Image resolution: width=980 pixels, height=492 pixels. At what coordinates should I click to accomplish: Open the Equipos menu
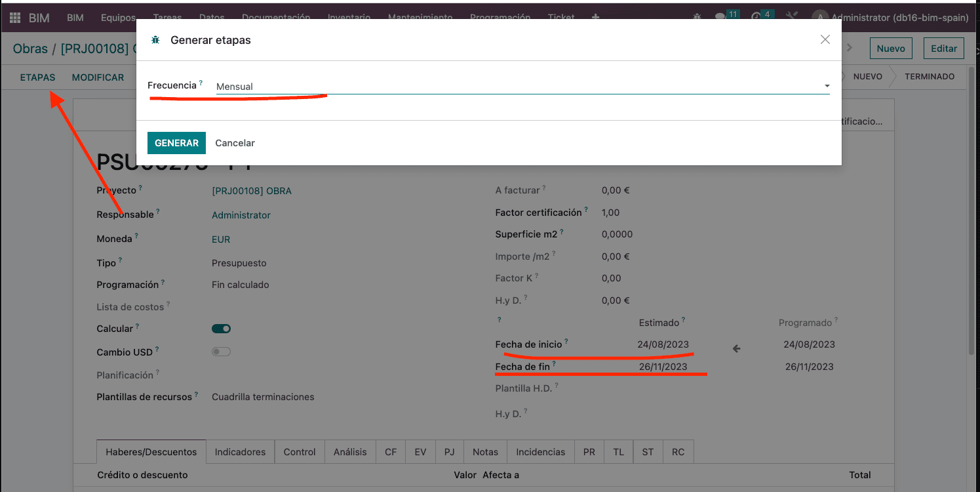tap(118, 18)
